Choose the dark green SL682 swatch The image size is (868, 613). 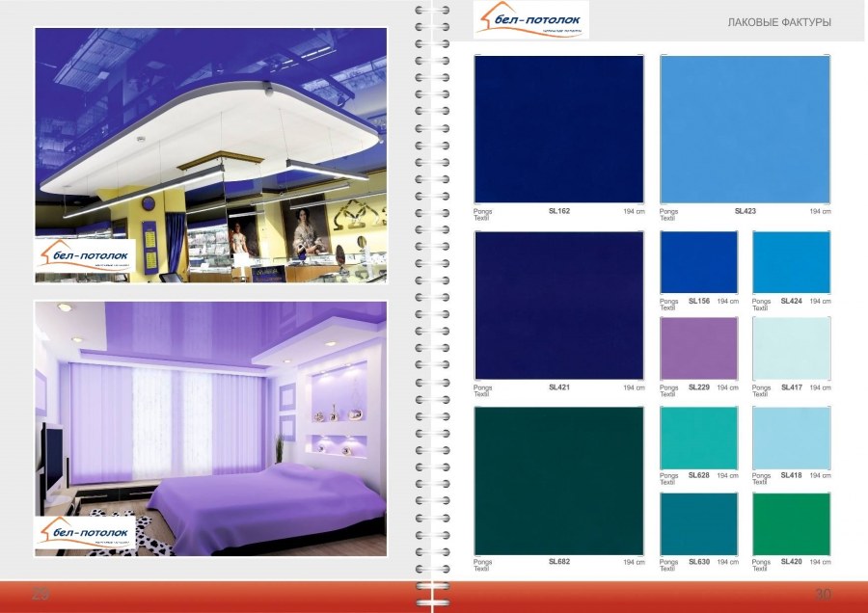(559, 480)
